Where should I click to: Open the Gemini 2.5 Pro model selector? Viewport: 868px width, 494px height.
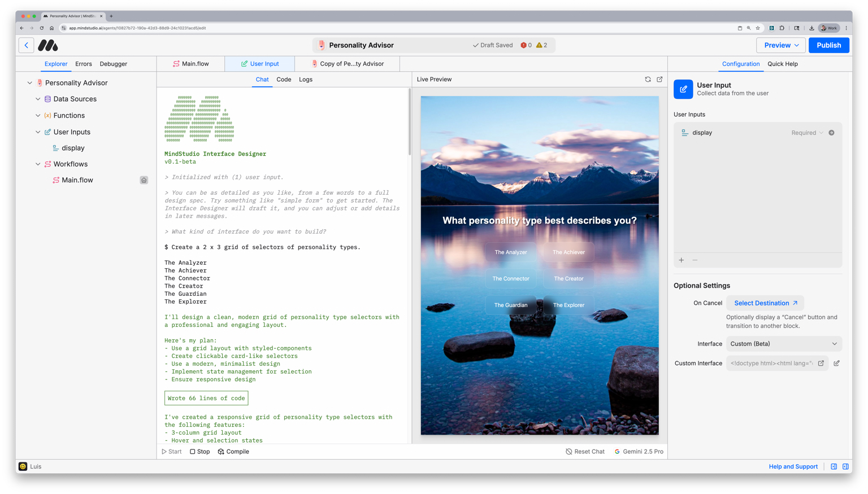click(x=639, y=452)
